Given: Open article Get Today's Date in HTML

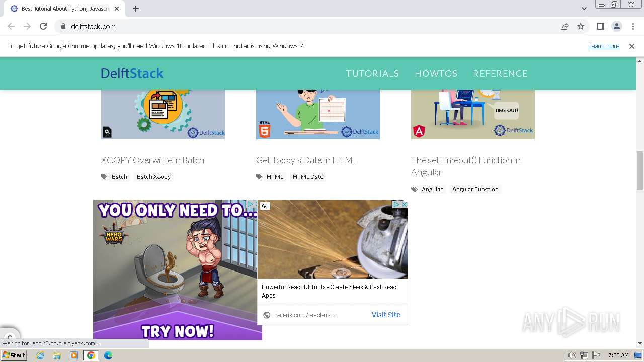Looking at the screenshot, I should point(306,160).
